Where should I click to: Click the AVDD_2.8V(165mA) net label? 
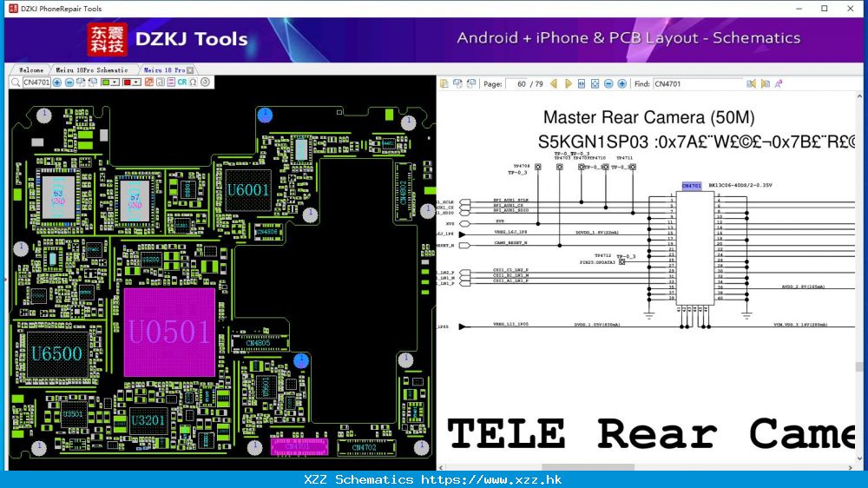[803, 287]
